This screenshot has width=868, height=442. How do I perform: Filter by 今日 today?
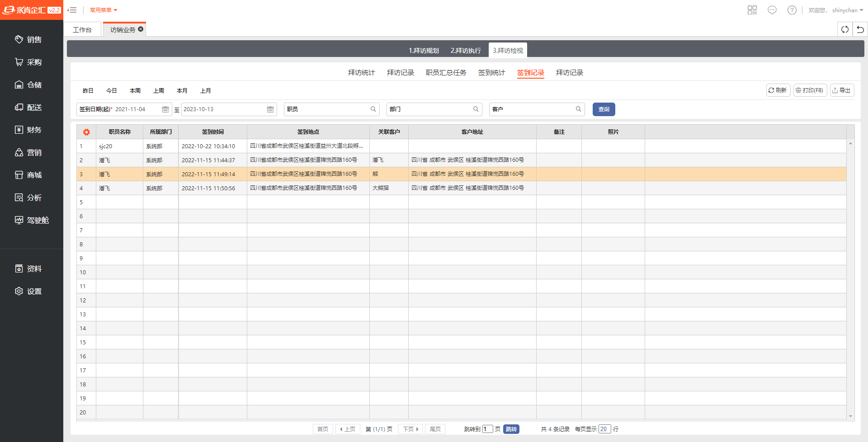(112, 90)
